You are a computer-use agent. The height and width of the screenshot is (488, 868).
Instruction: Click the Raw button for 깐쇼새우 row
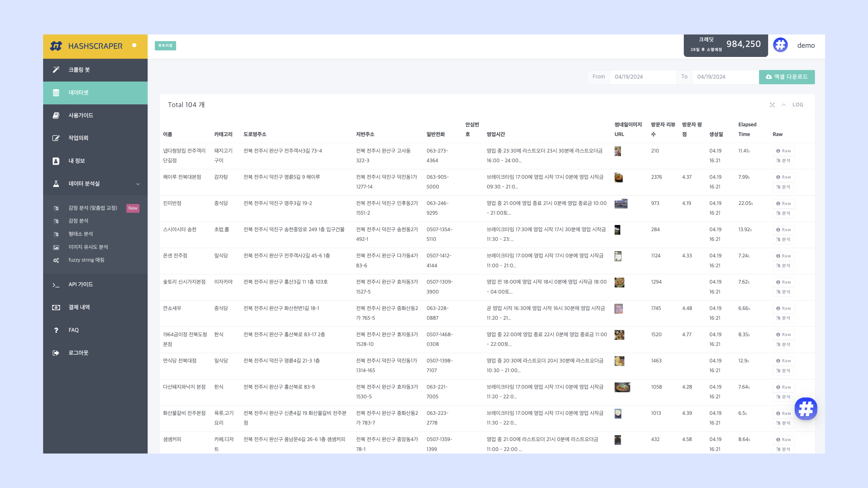pos(783,308)
